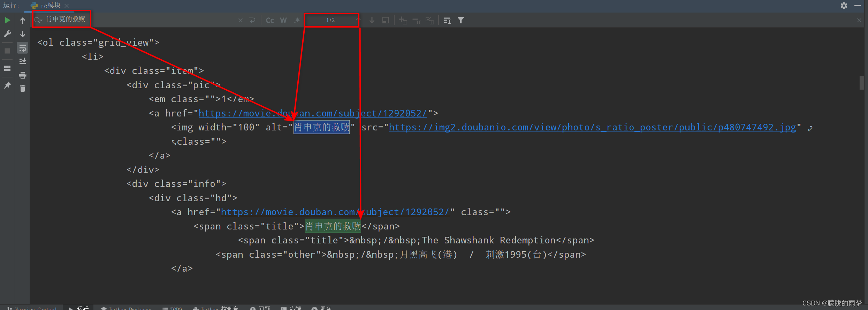
Task: Close the find bar at right edge
Action: click(x=859, y=20)
